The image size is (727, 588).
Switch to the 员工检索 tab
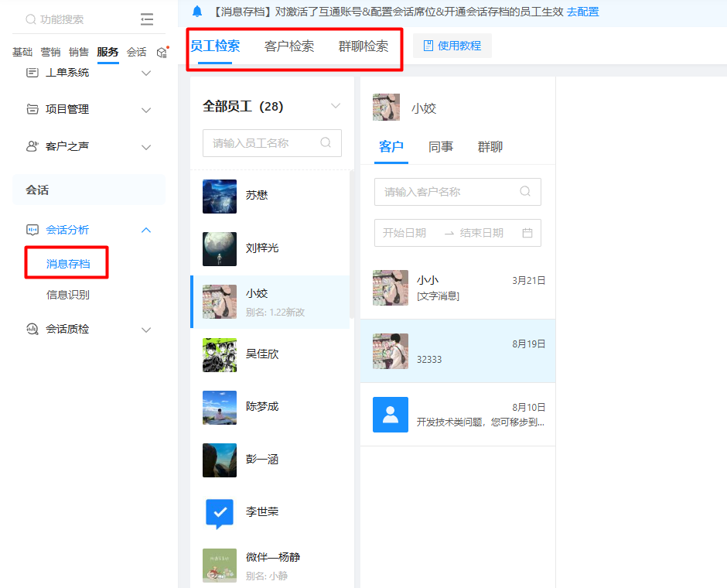click(215, 46)
